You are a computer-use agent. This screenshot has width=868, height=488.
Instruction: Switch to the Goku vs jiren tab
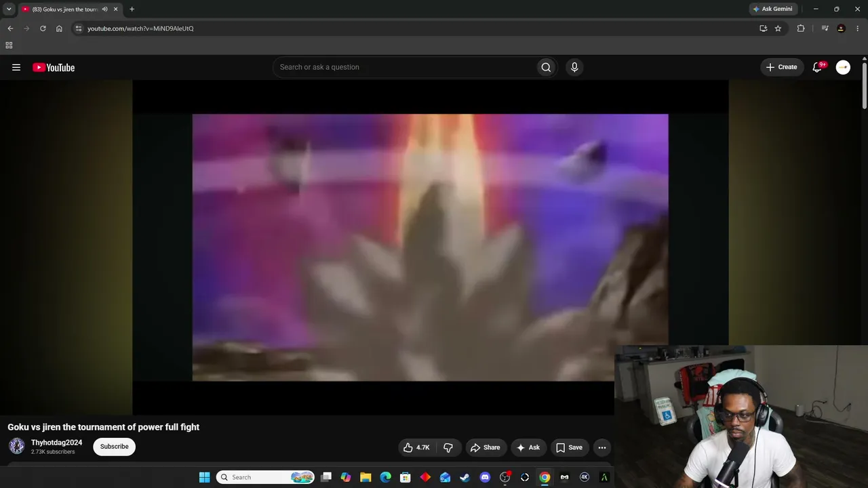pos(65,9)
